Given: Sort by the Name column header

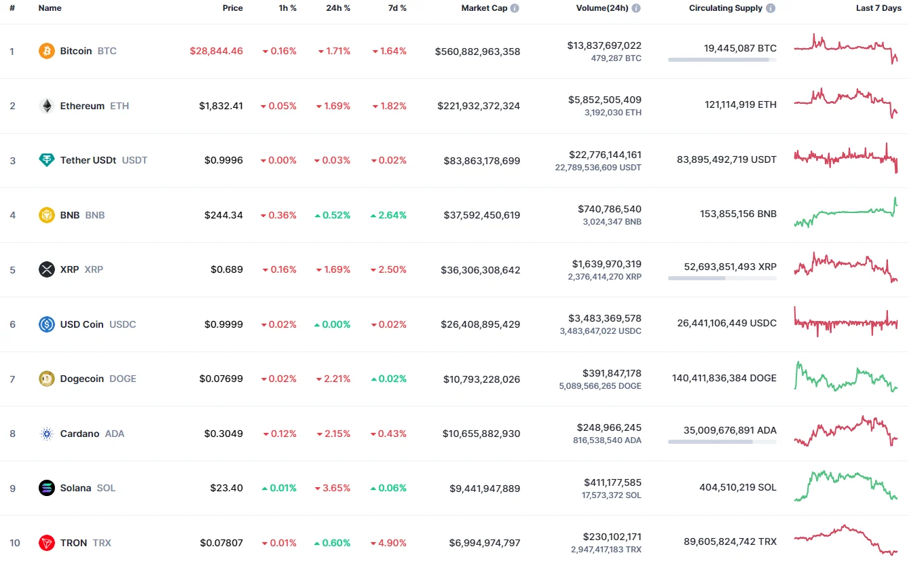Looking at the screenshot, I should (50, 7).
